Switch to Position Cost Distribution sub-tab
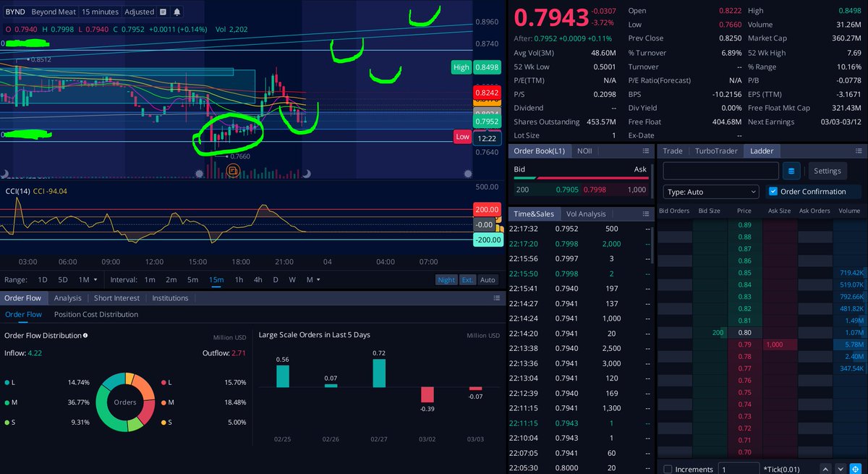This screenshot has width=868, height=474. [x=96, y=315]
